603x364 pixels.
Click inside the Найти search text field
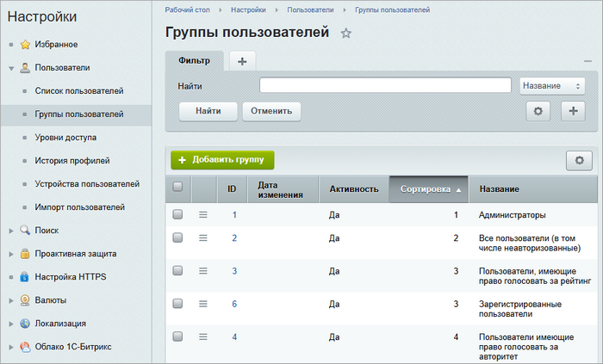385,86
